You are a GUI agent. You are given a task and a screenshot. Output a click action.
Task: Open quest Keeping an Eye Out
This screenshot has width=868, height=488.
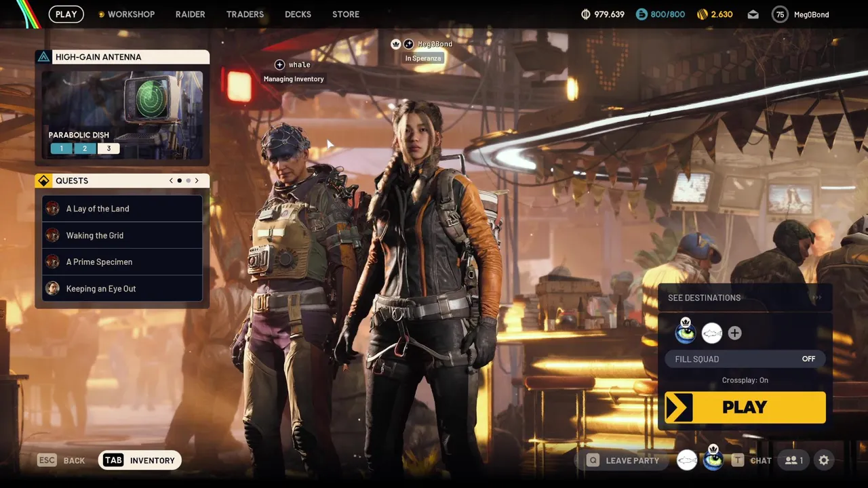pos(122,289)
